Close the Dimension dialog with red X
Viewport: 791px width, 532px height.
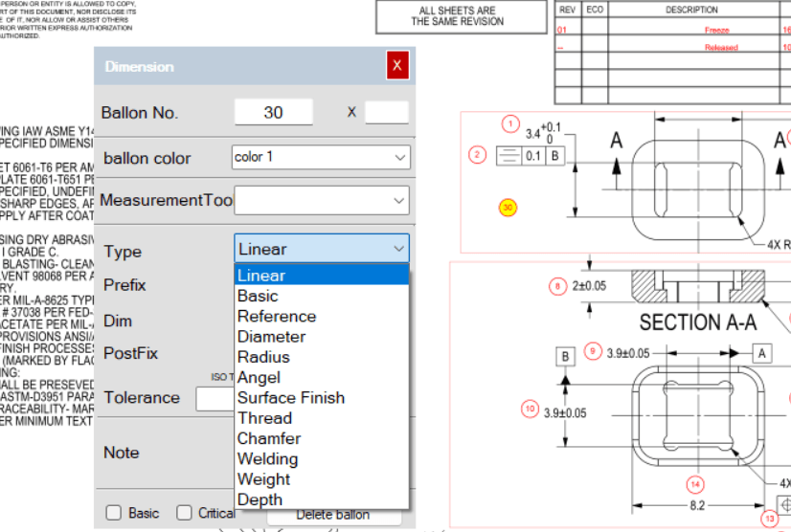coord(397,65)
